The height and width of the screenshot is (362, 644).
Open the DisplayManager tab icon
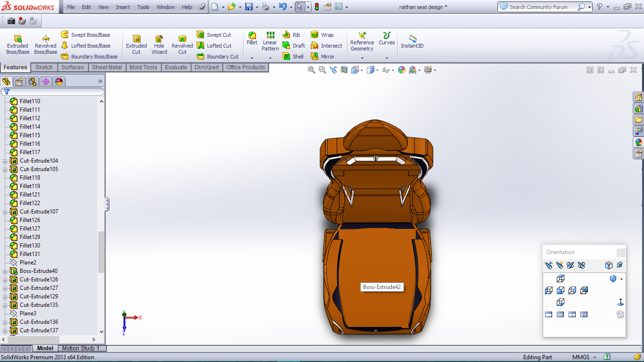tap(59, 82)
